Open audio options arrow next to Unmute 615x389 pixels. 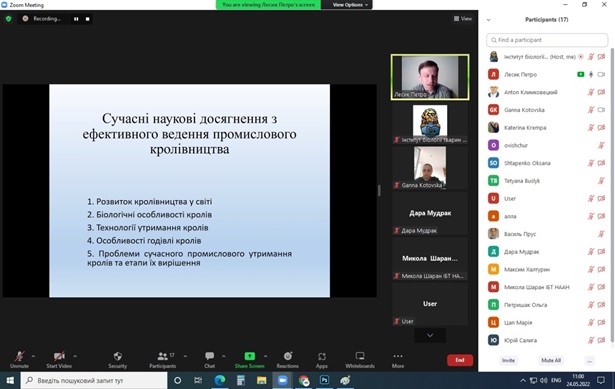pyautogui.click(x=33, y=356)
